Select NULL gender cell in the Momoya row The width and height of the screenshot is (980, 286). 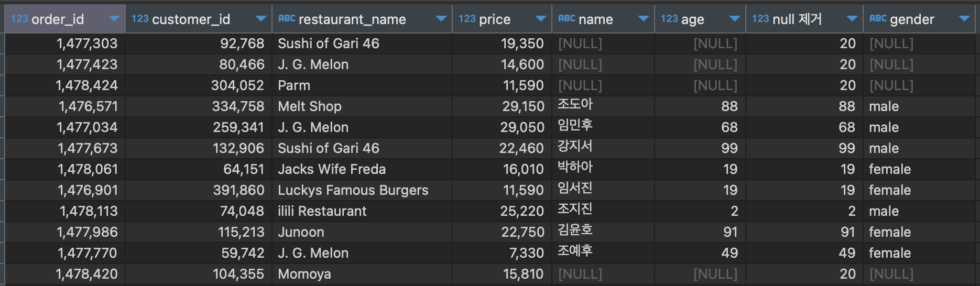tap(919, 274)
